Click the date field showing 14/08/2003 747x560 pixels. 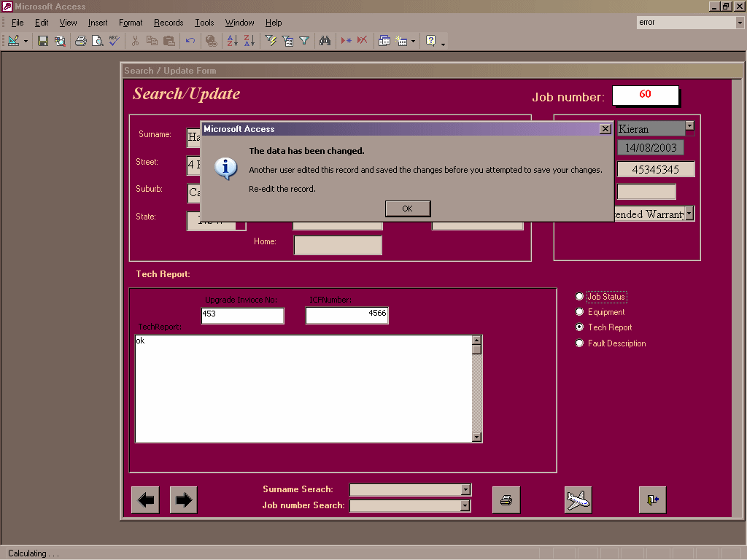(x=651, y=147)
